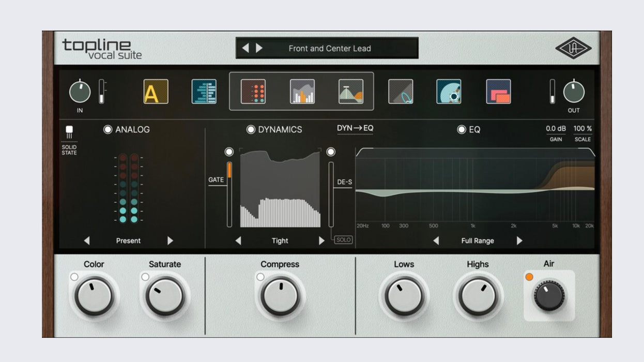644x362 pixels.
Task: Click the Gate threshold vertical slider
Action: [229, 194]
